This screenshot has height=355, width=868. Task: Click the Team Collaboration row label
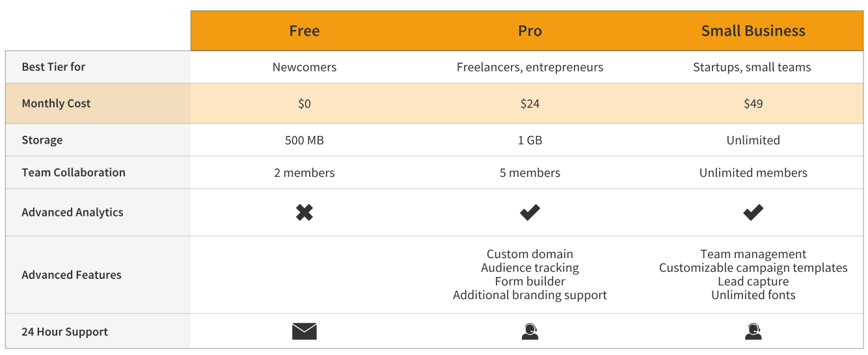74,172
